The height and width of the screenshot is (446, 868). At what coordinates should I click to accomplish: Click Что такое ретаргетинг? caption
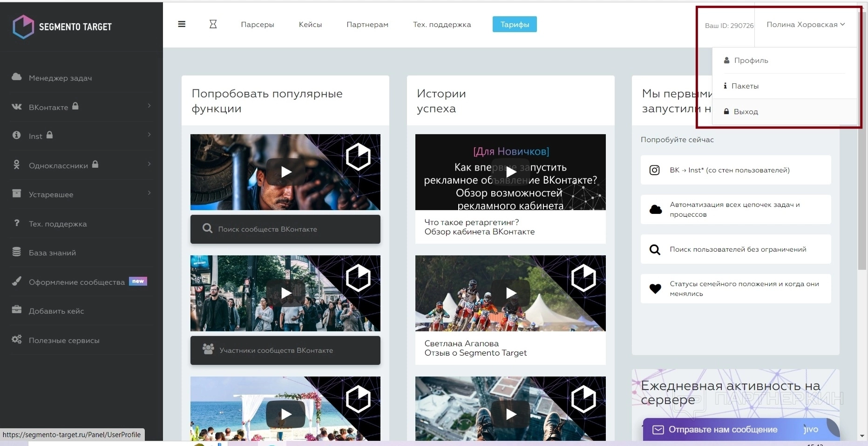[x=480, y=227]
